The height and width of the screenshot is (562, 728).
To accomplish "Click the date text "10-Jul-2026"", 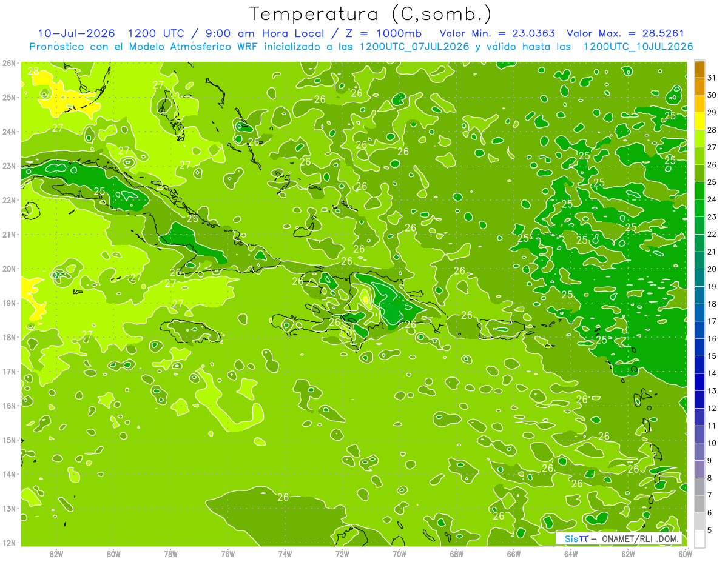I will coord(76,33).
